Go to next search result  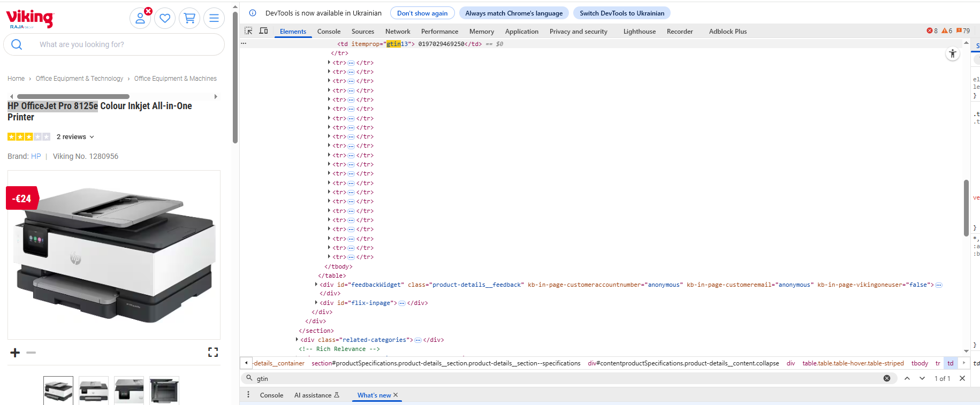[922, 378]
